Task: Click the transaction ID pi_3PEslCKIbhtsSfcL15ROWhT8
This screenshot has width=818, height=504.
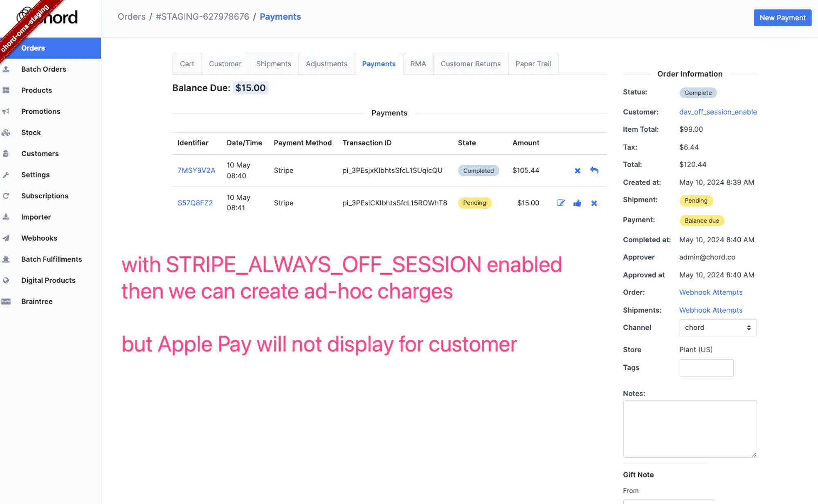Action: pyautogui.click(x=395, y=203)
